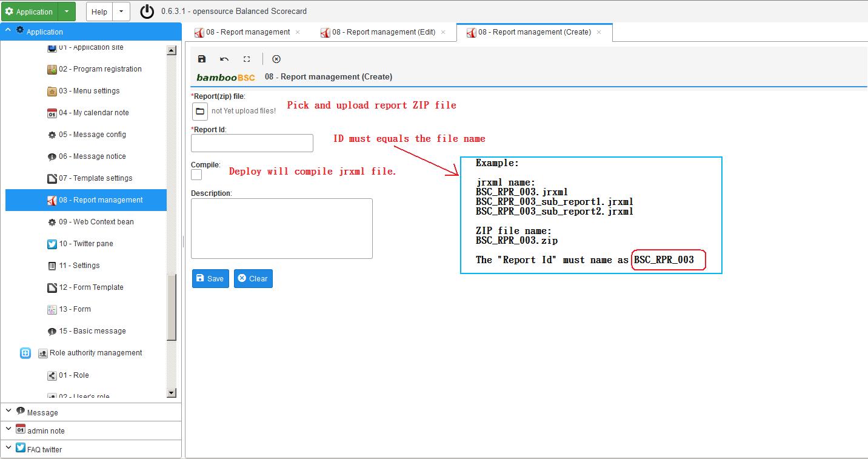Close the Report management (Edit) tab
Viewport: 868px width, 459px height.
pos(443,32)
